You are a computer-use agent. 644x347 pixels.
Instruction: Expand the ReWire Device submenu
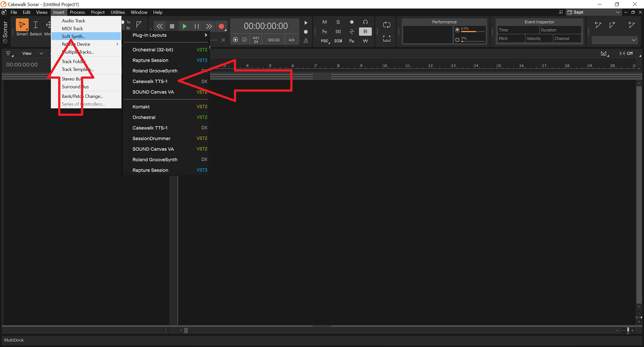[86, 44]
